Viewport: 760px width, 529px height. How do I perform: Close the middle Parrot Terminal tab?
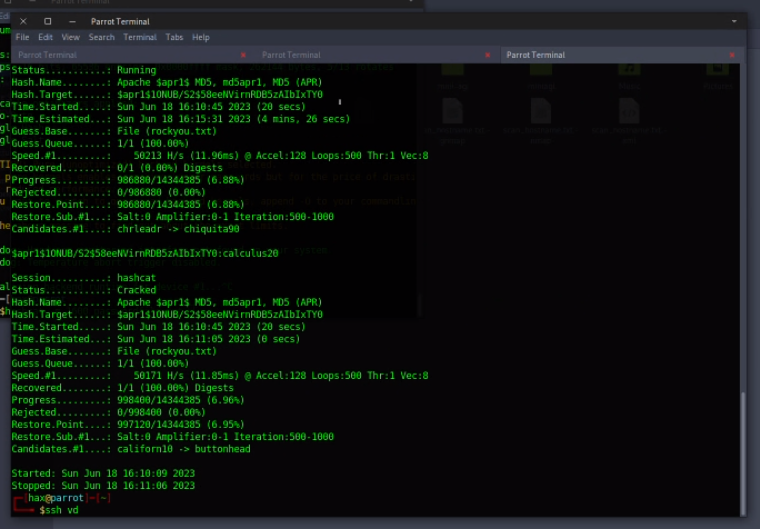click(x=487, y=55)
